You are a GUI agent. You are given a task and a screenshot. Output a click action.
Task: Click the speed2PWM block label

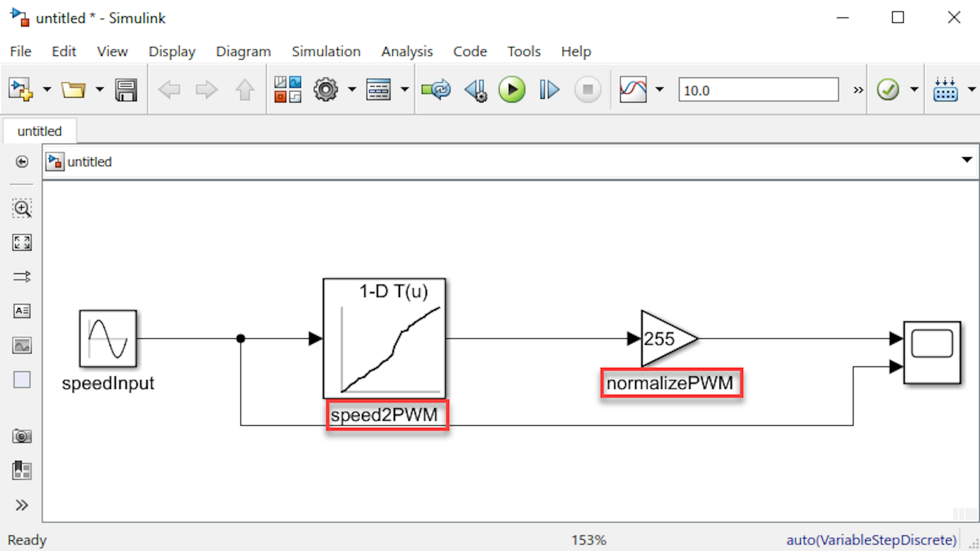pos(384,415)
